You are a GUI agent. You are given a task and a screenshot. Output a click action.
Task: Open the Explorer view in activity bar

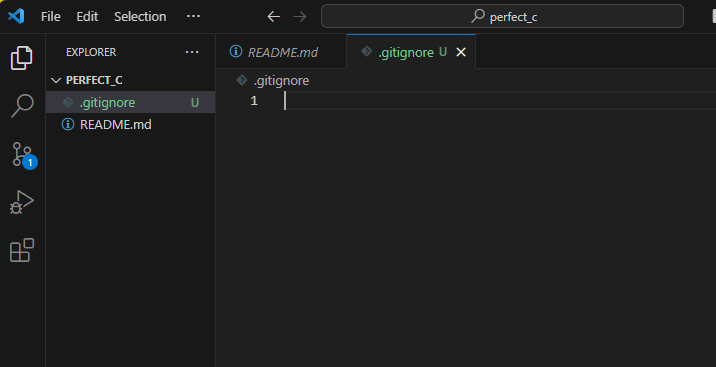coord(22,58)
